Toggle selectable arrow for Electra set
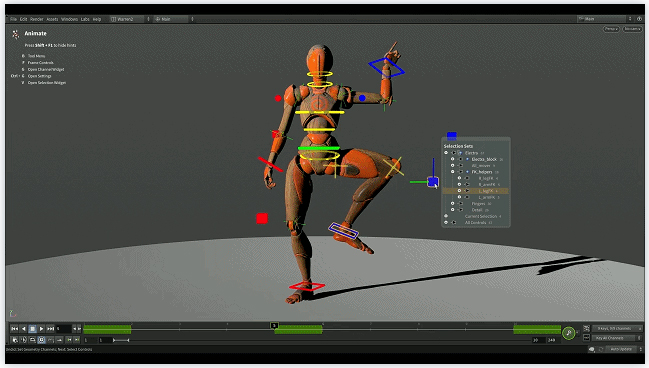Screen dimensions: 649x368 (454, 153)
